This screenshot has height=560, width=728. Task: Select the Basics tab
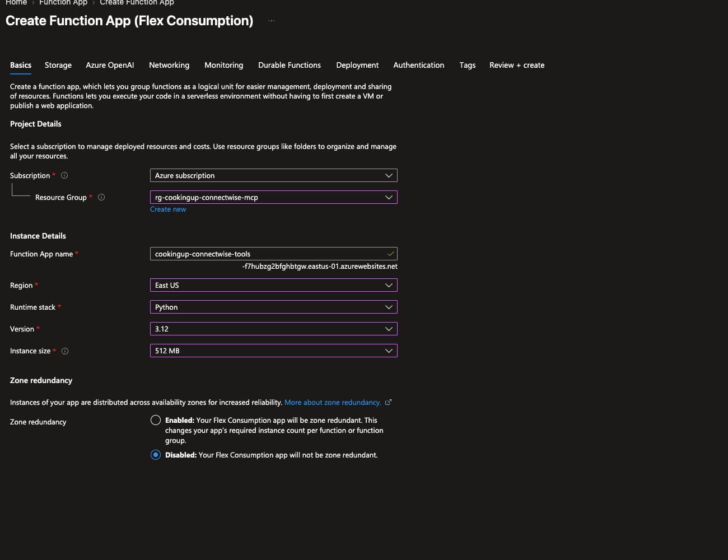[x=21, y=65]
